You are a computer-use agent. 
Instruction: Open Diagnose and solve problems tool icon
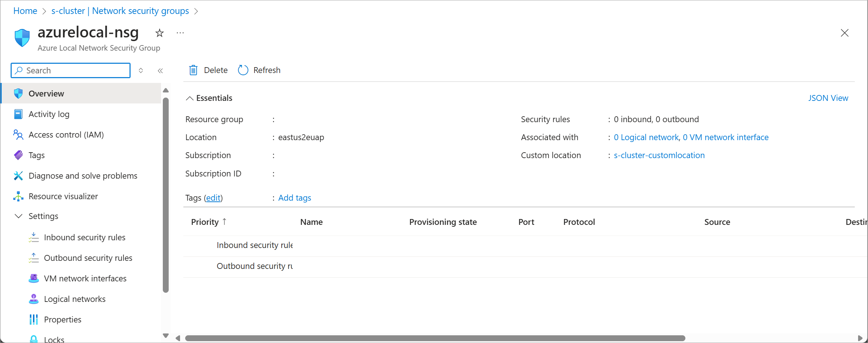[x=18, y=176]
